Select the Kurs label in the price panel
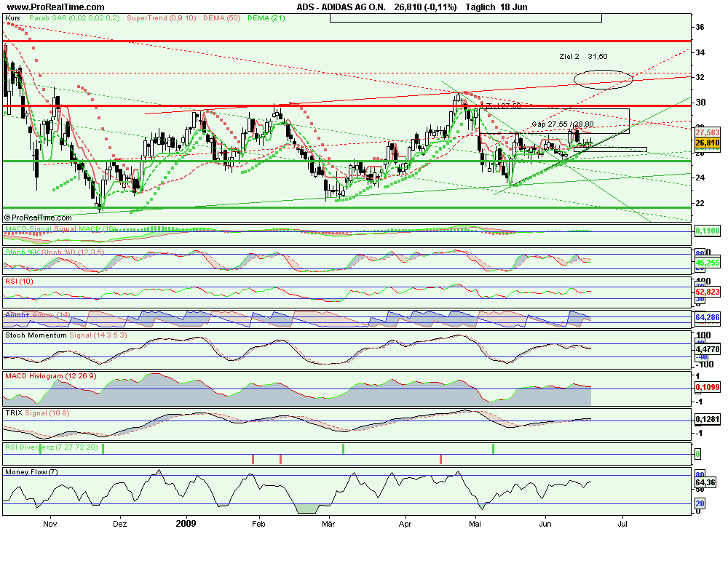The width and height of the screenshot is (728, 582). (x=12, y=16)
